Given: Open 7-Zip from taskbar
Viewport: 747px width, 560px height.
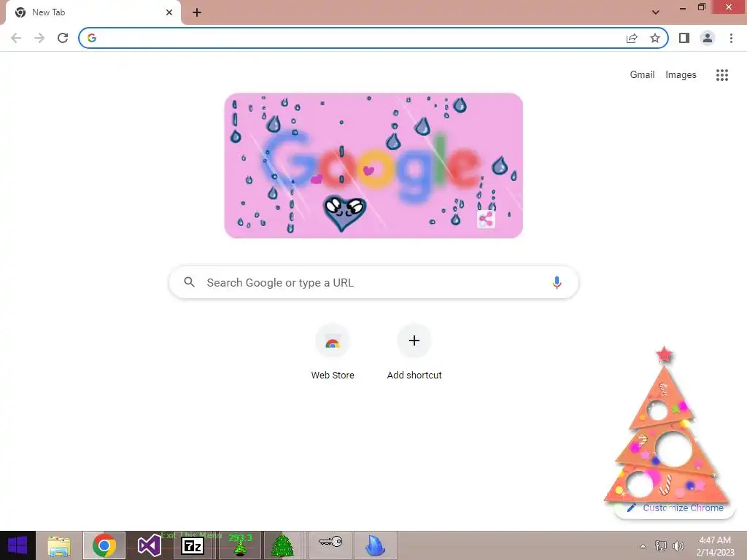Looking at the screenshot, I should (193, 545).
